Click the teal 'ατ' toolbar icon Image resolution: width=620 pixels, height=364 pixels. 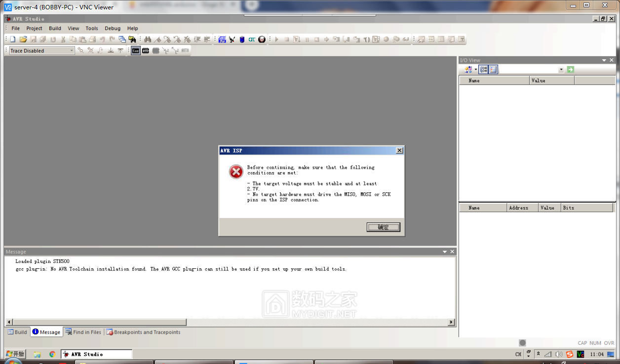pos(252,39)
